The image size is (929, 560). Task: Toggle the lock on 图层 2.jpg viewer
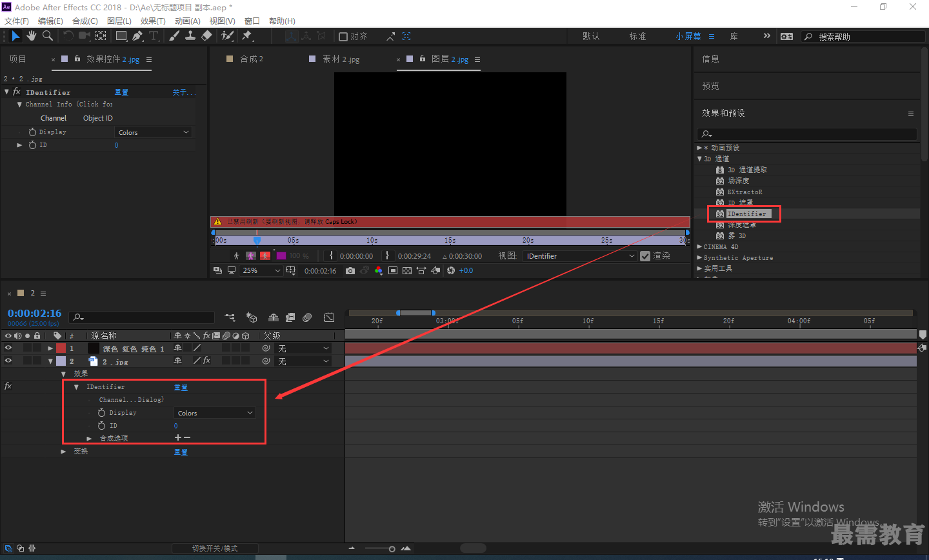click(423, 59)
